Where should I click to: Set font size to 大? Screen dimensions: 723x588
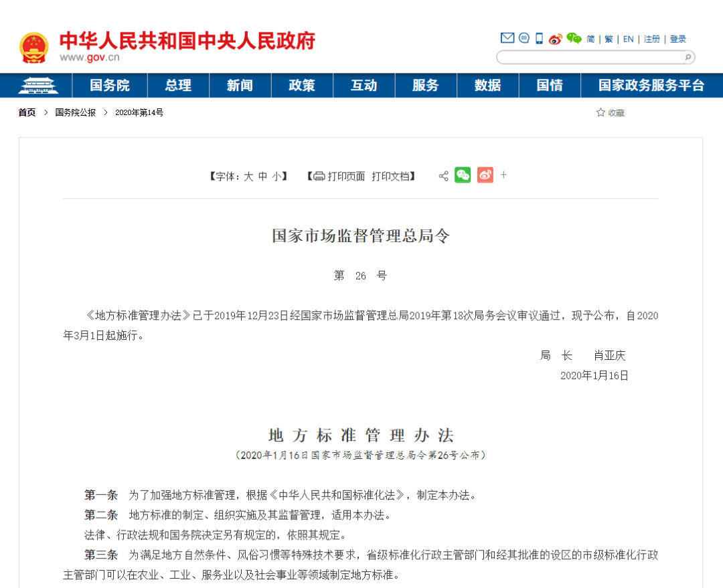[x=248, y=177]
